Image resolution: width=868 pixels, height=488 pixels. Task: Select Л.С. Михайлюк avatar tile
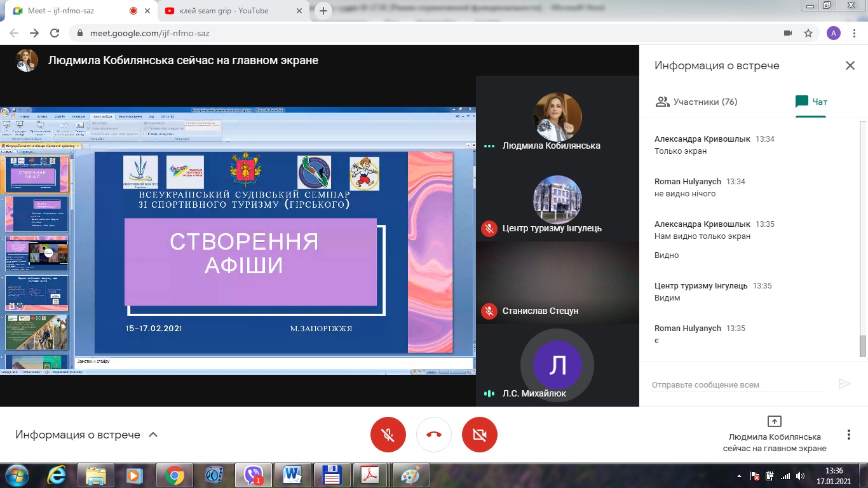point(557,365)
